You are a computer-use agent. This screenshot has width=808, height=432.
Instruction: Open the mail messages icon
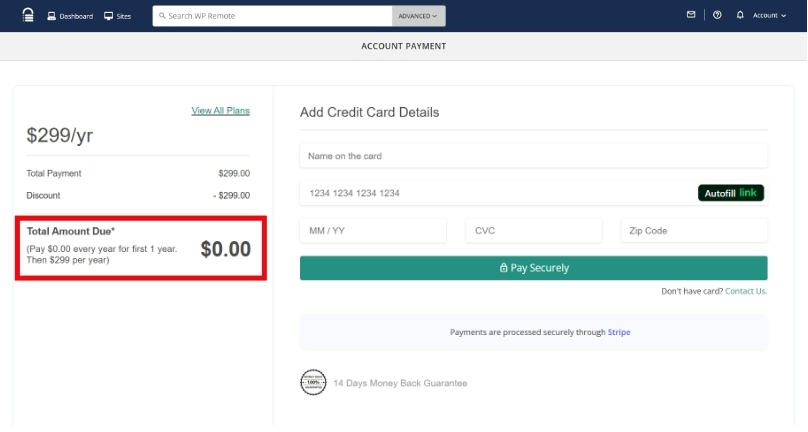[691, 15]
